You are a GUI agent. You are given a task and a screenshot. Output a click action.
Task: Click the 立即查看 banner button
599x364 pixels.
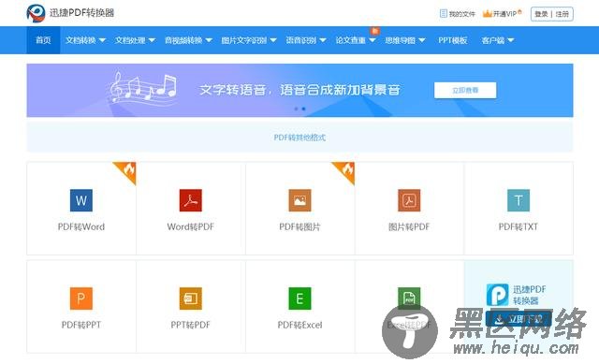coord(465,90)
